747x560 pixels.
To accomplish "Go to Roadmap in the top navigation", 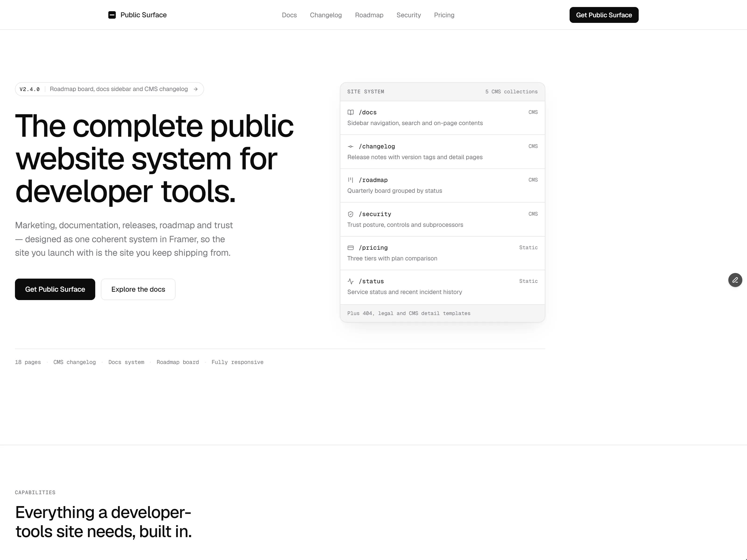I will point(369,15).
